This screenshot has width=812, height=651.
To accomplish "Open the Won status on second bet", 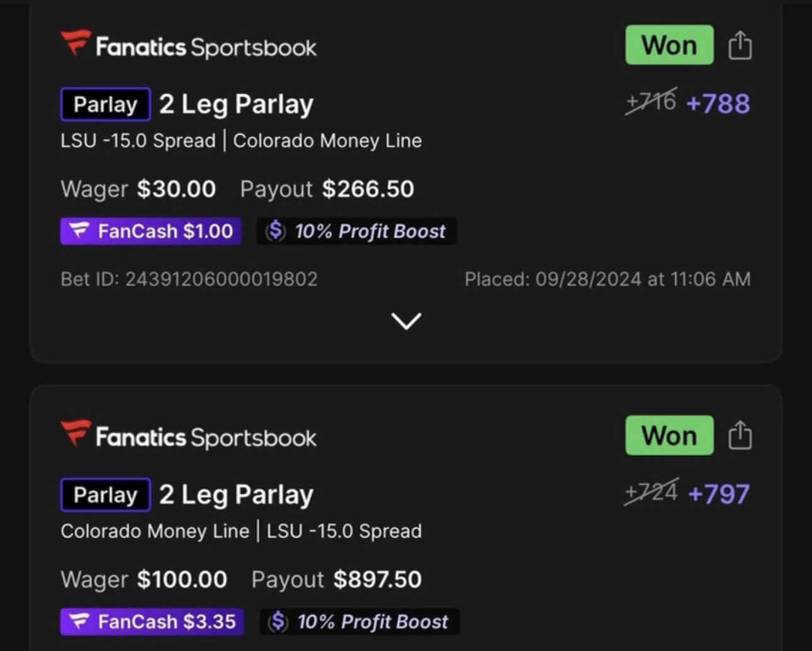I will pyautogui.click(x=669, y=435).
